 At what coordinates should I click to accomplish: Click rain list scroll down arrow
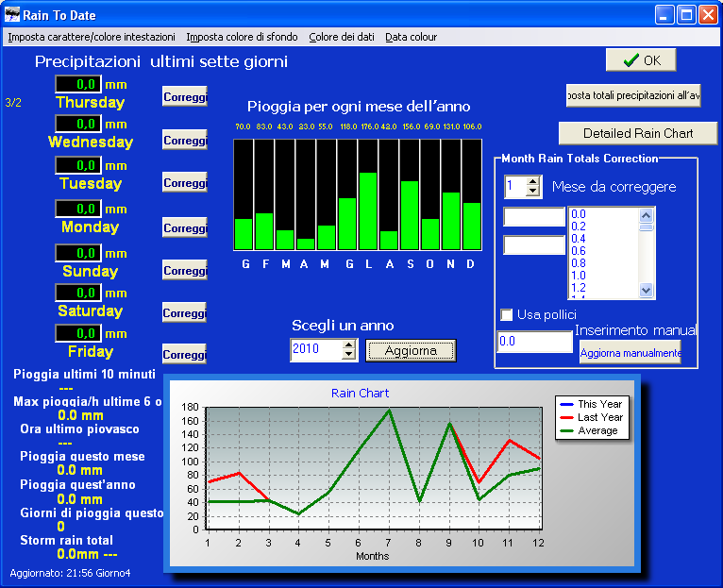point(646,291)
